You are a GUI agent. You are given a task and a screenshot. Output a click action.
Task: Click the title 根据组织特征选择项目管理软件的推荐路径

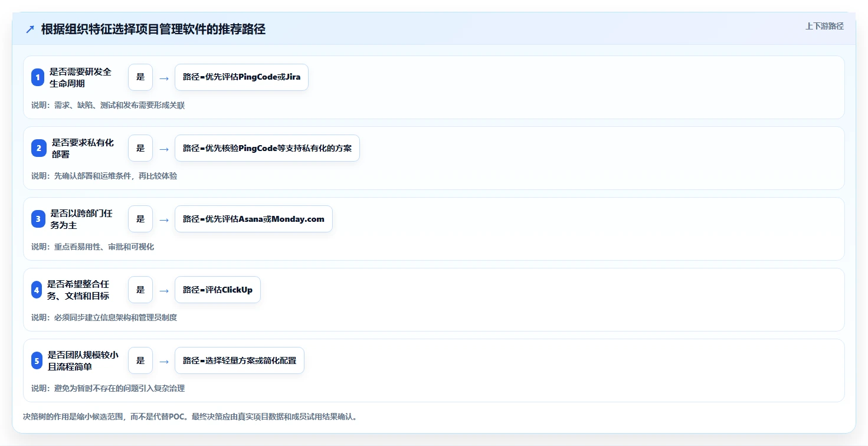153,29
